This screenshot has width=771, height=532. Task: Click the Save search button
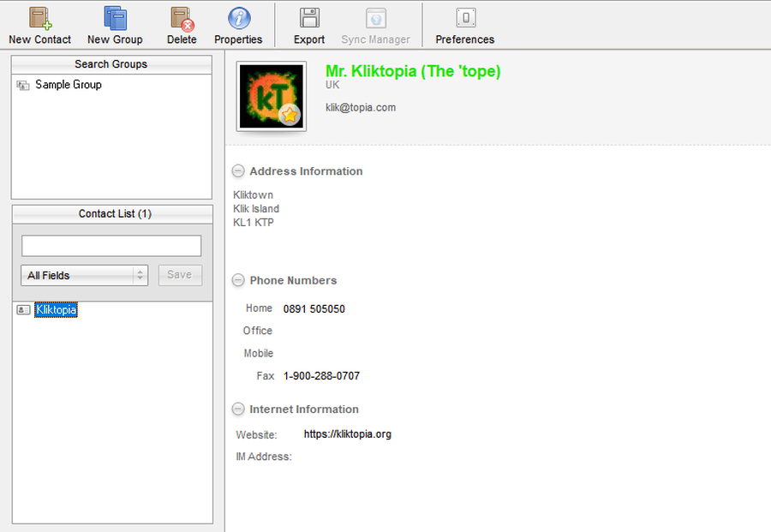click(180, 275)
